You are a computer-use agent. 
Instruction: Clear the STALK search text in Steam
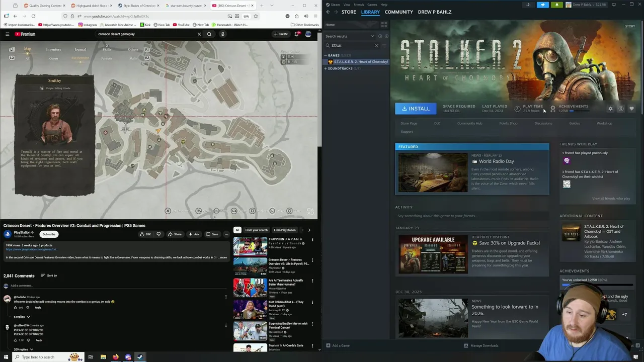pyautogui.click(x=376, y=46)
